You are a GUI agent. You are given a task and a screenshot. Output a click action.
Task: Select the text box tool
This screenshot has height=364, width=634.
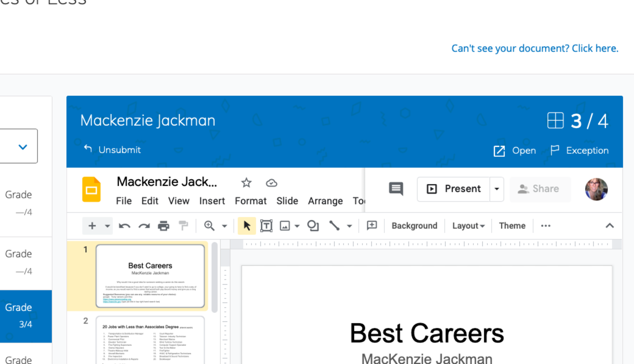266,226
